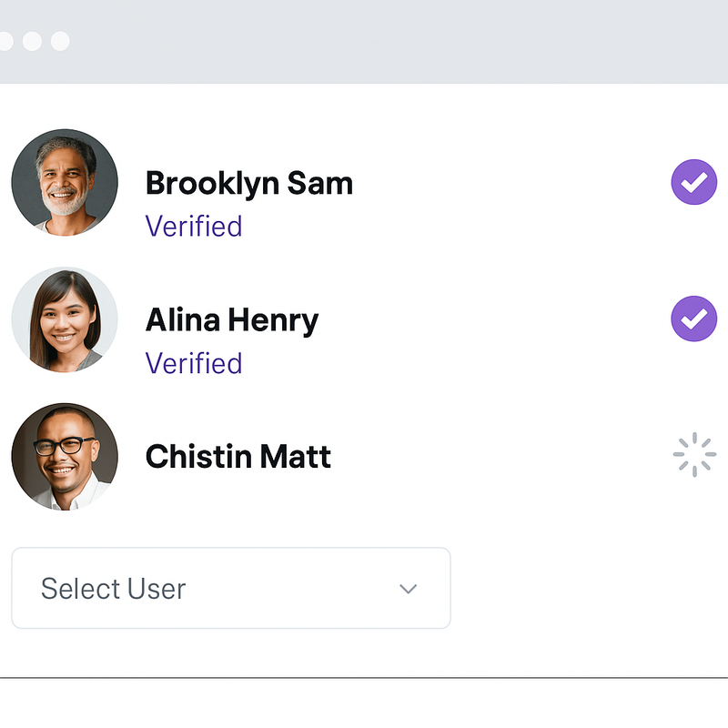Click the Select User placeholder text
The image size is (728, 728).
point(113,589)
